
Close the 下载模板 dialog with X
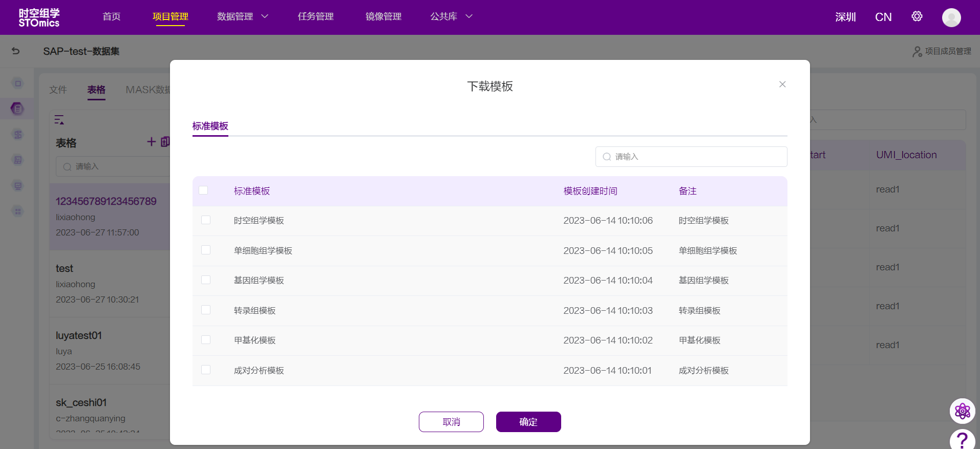point(782,84)
